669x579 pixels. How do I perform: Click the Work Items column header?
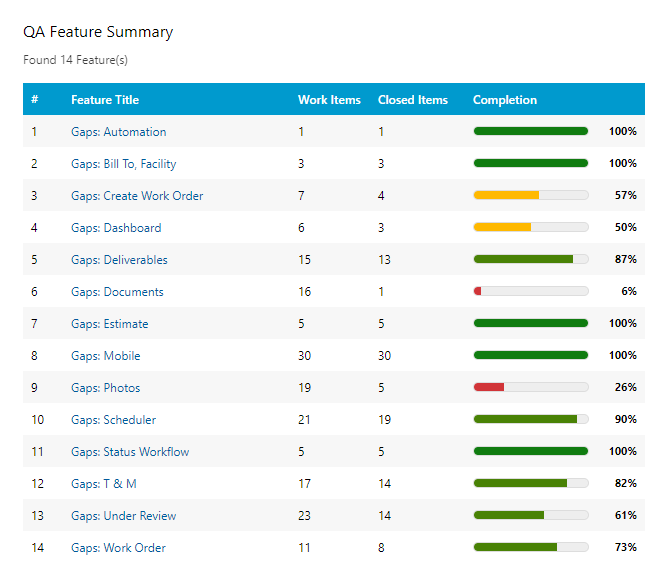(329, 100)
